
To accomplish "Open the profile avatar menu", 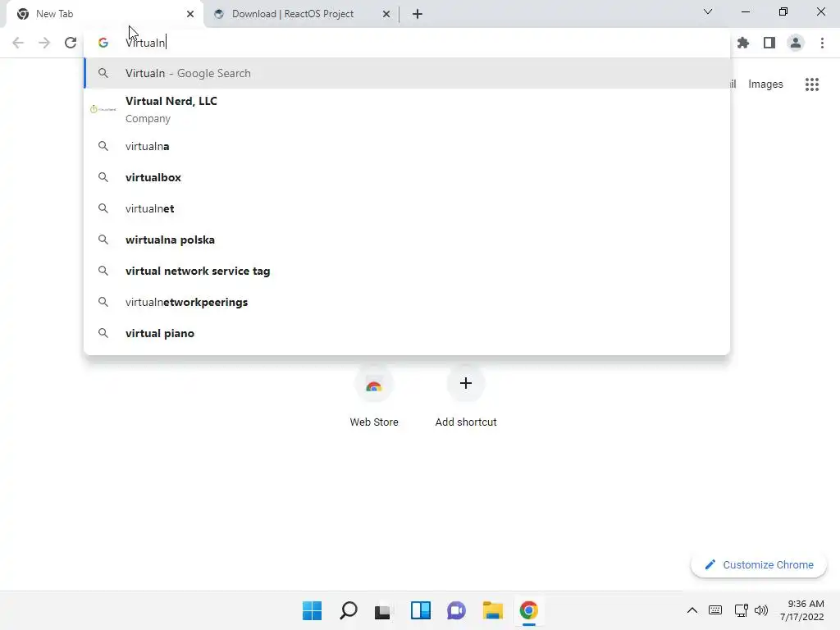I will click(x=796, y=43).
